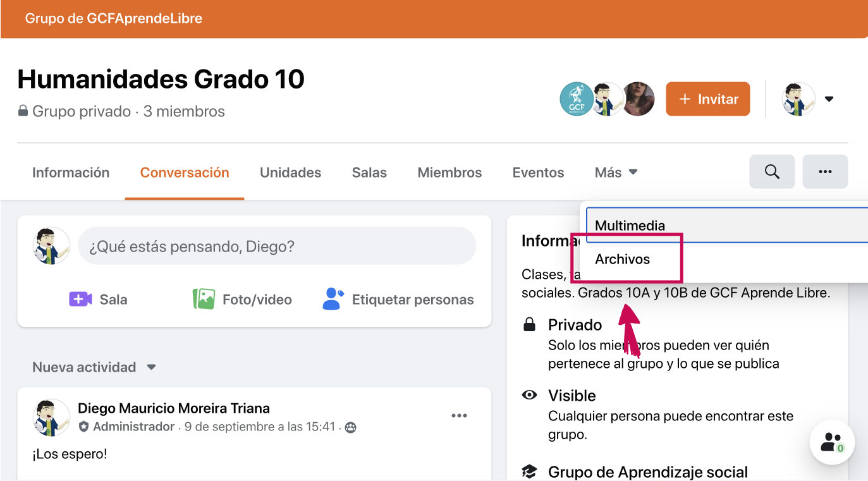Select the Conversación tab
The image size is (868, 481).
click(185, 173)
